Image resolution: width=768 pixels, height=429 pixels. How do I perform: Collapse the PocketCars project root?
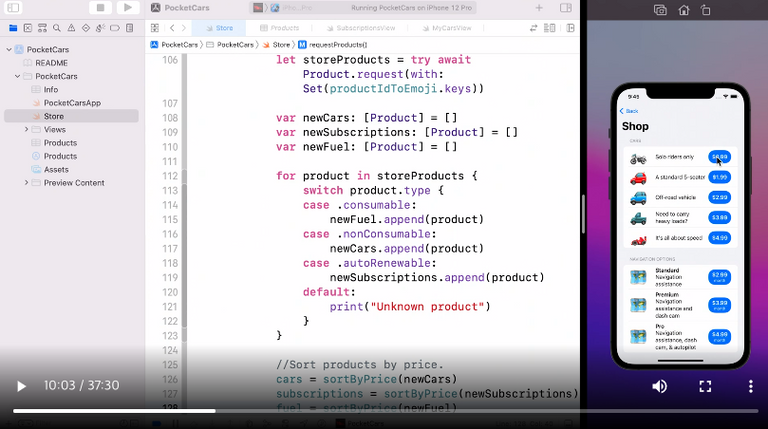9,49
